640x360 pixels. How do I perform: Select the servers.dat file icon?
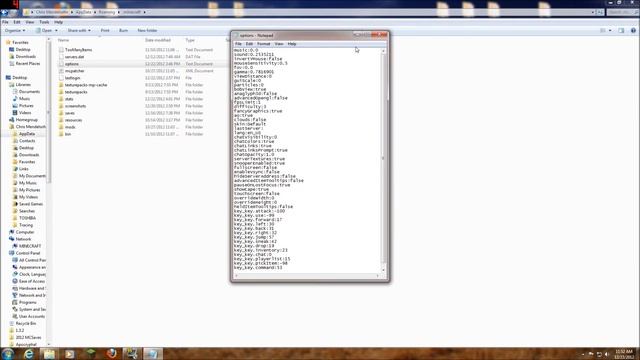(x=61, y=57)
